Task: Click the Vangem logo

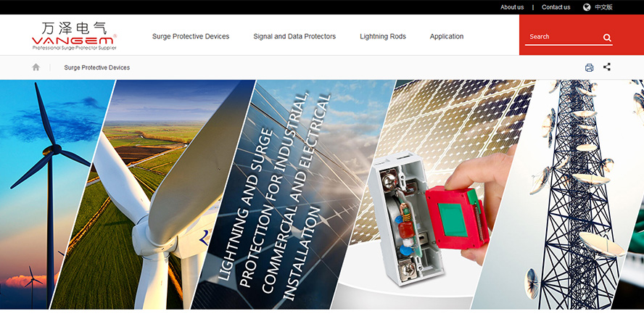Action: tap(74, 36)
